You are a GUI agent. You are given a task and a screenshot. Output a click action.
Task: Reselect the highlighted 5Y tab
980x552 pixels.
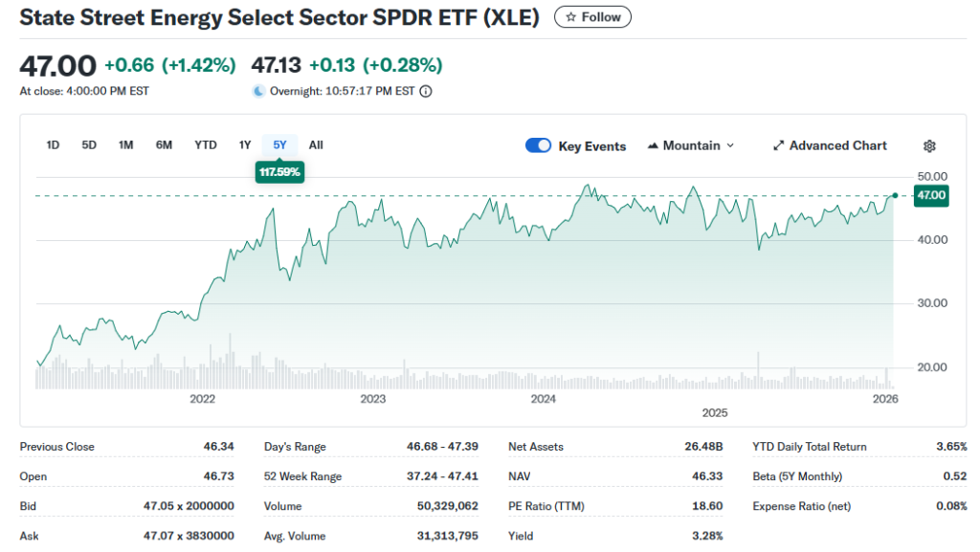point(279,144)
